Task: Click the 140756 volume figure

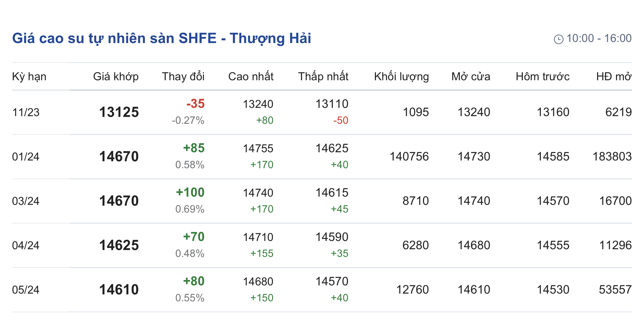Action: coord(409,156)
